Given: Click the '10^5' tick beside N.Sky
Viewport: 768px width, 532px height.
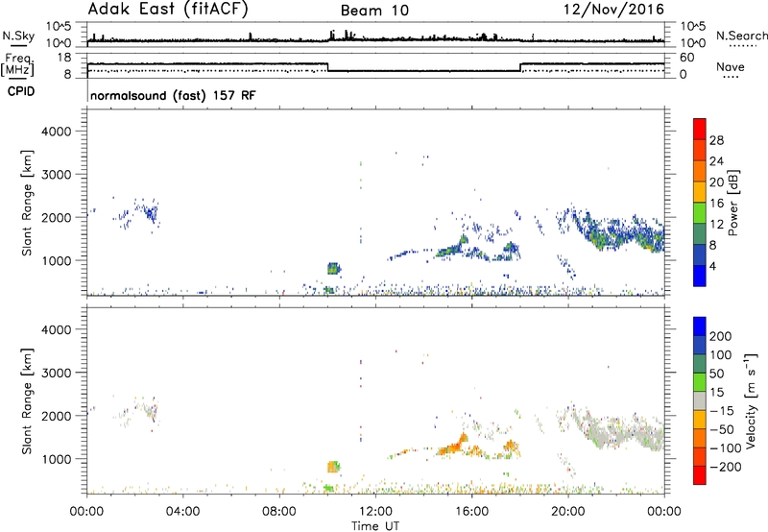Looking at the screenshot, I should coord(59,26).
